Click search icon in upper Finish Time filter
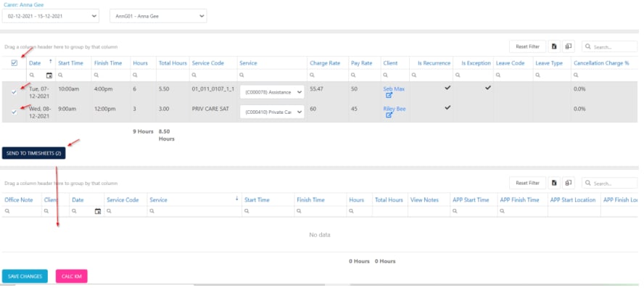 [96, 75]
